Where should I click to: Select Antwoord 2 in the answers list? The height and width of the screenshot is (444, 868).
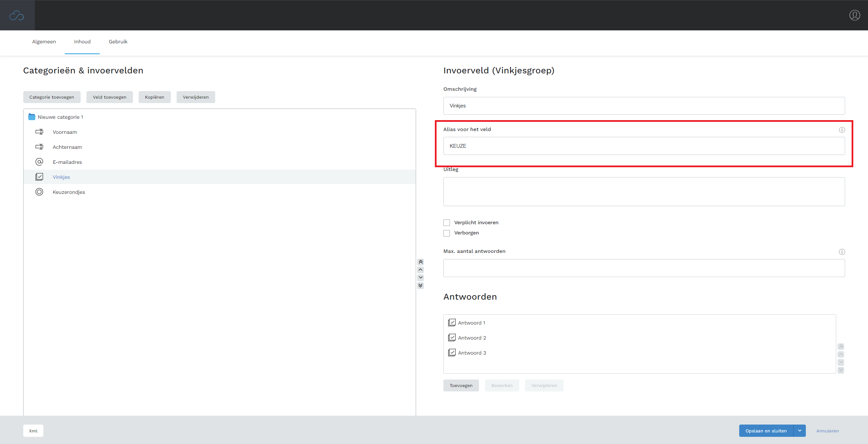tap(472, 338)
